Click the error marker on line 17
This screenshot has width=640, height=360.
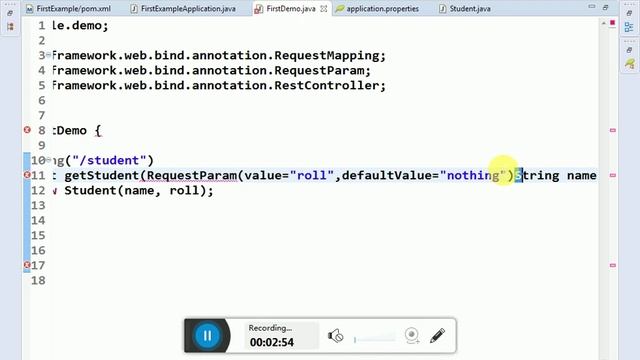pos(27,265)
